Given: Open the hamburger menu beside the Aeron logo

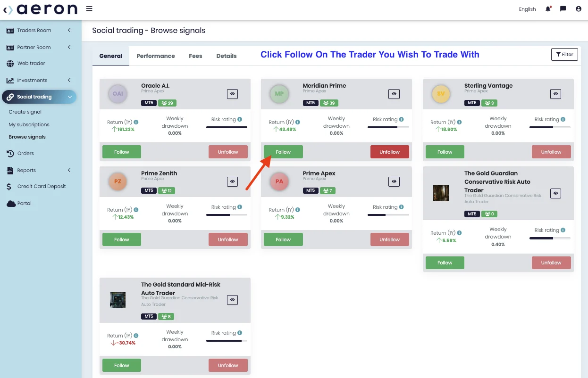Looking at the screenshot, I should pos(89,8).
